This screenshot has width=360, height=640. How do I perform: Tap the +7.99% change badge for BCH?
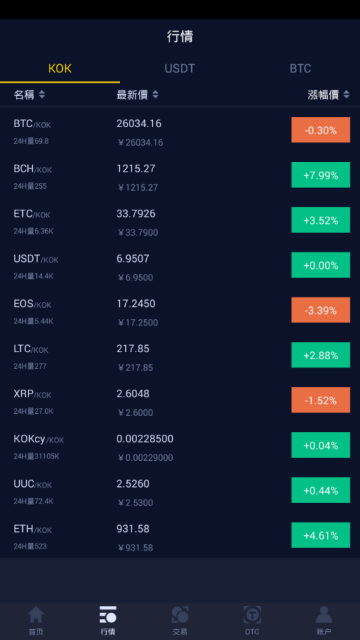coord(320,175)
